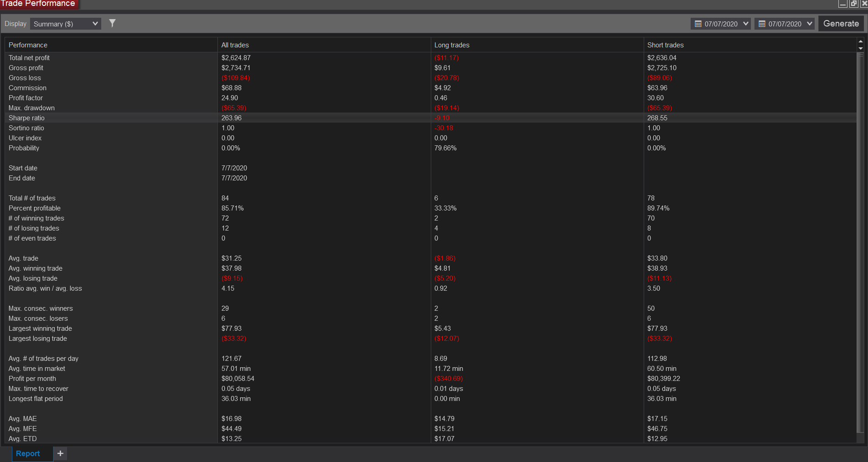
Task: Open the end date 07/07/2020 picker
Action: click(784, 24)
